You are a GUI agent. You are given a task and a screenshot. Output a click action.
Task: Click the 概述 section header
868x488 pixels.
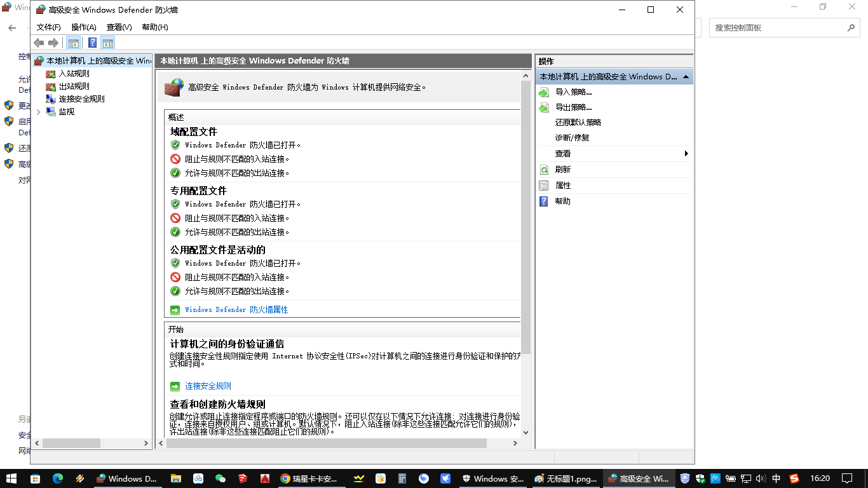click(176, 118)
